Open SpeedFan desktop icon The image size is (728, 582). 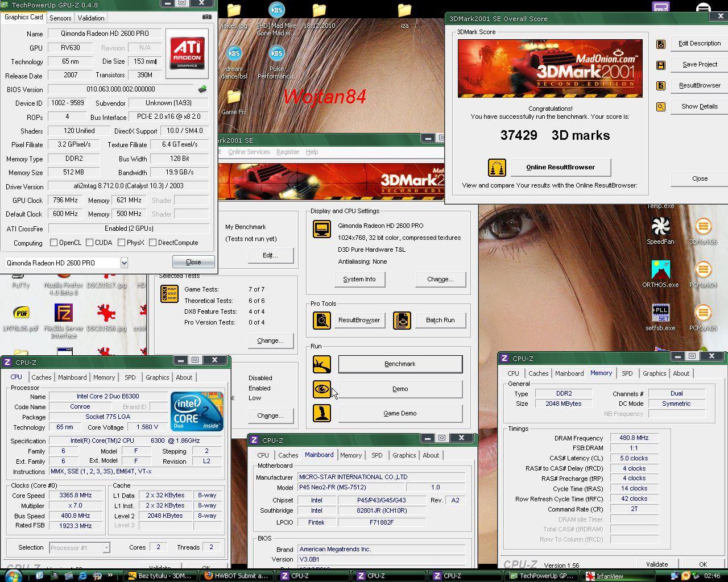pyautogui.click(x=660, y=231)
